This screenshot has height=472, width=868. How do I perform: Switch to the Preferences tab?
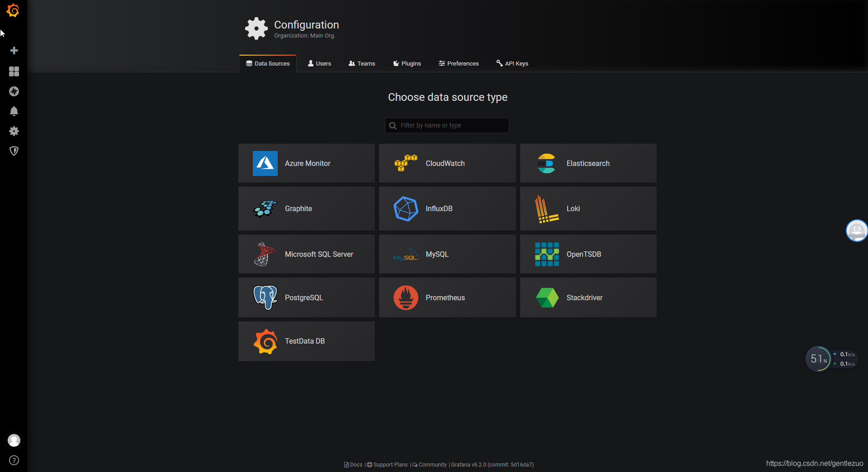(459, 64)
